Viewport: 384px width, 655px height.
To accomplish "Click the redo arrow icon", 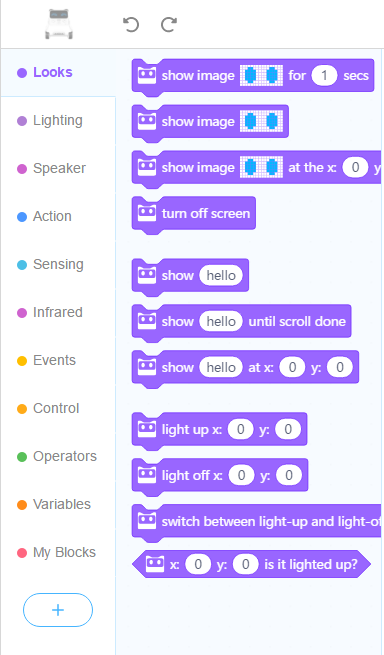I will pos(169,24).
